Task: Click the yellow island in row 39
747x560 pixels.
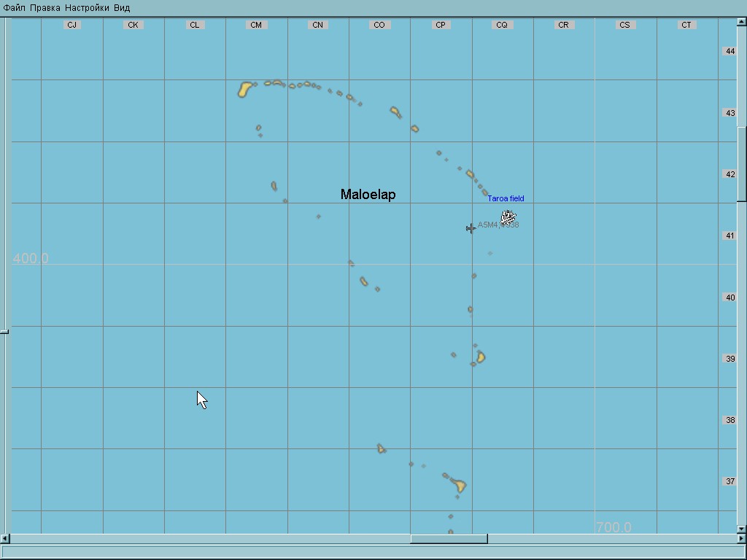Action: (x=481, y=357)
